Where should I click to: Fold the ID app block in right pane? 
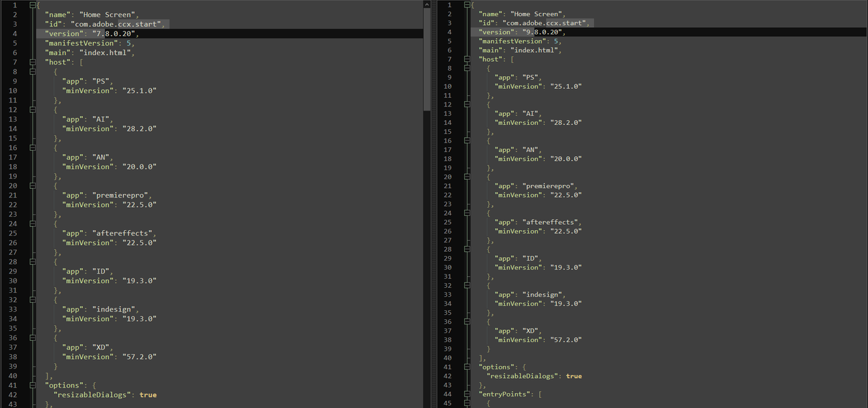click(466, 249)
